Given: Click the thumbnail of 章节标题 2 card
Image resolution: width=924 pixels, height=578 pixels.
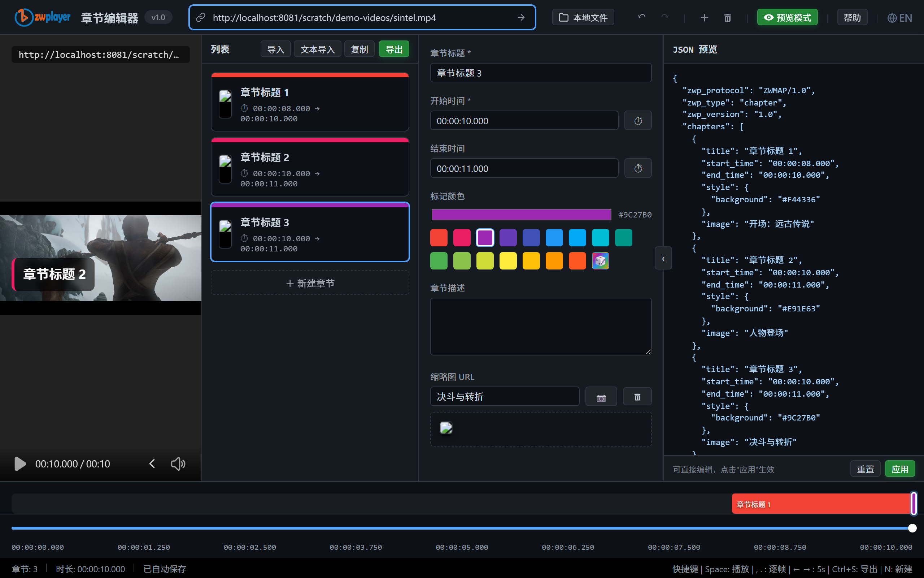Looking at the screenshot, I should [225, 169].
